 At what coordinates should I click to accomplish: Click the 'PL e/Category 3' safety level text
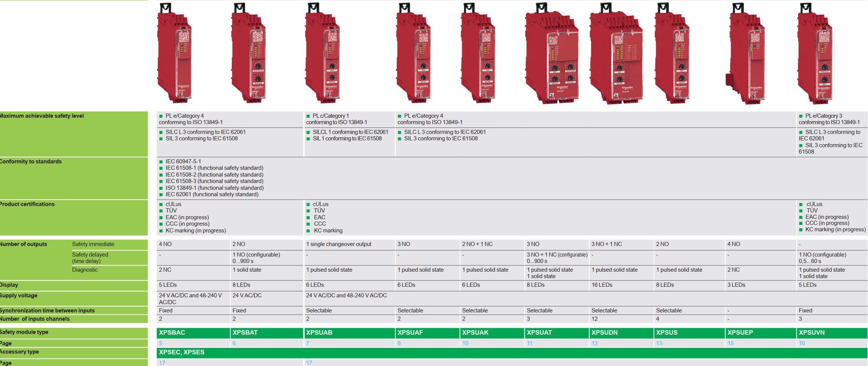pos(824,116)
